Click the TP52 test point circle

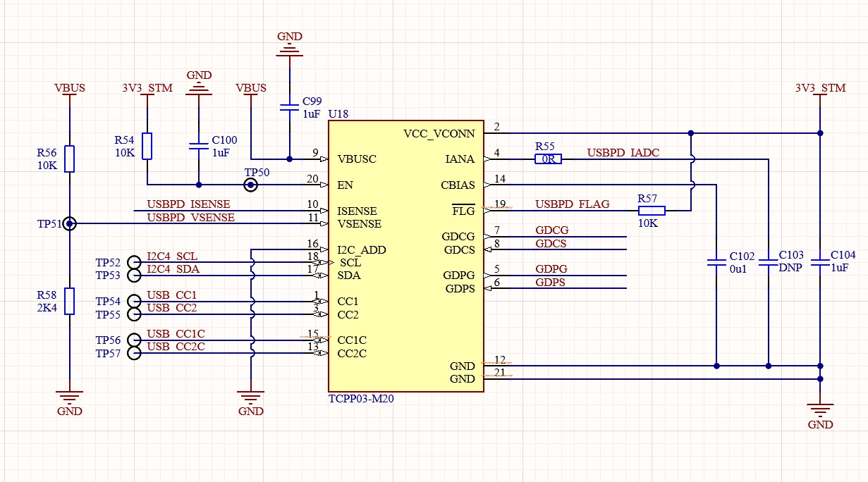pyautogui.click(x=134, y=263)
